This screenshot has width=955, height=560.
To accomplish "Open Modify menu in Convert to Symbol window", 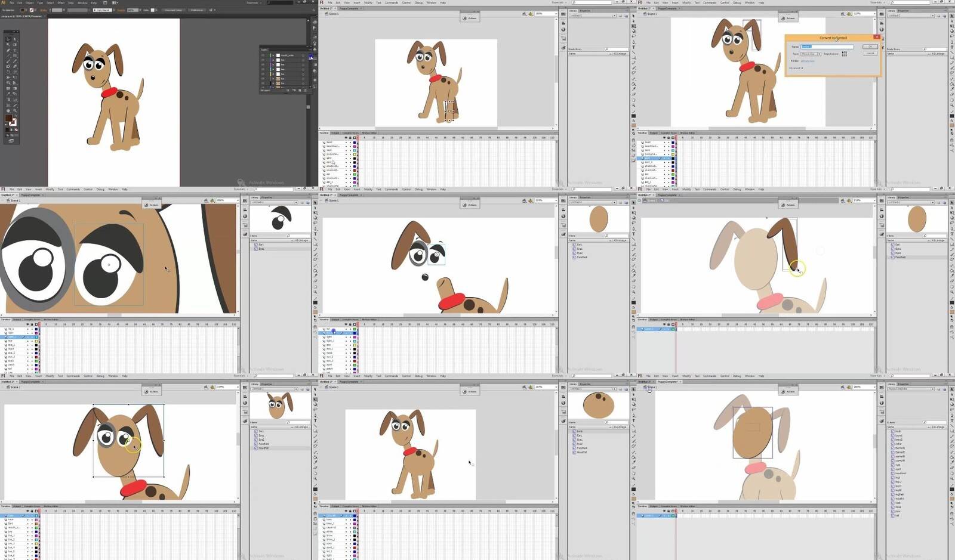I will click(x=686, y=2).
